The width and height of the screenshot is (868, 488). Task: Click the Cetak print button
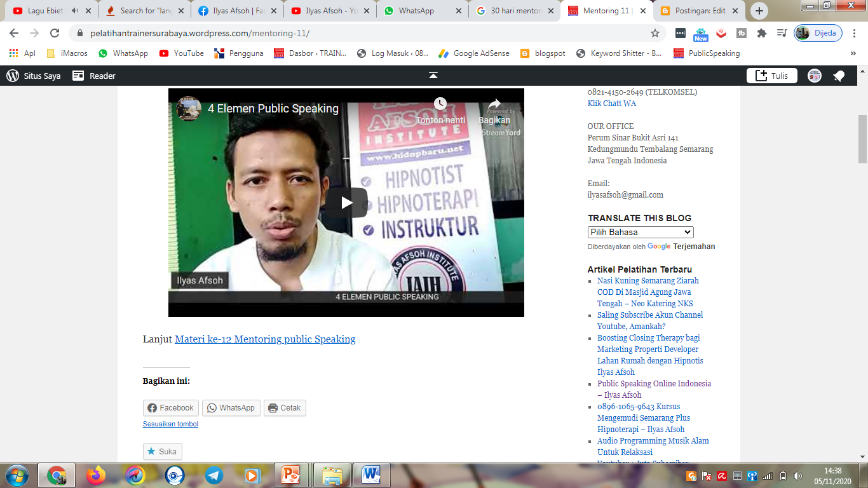(285, 408)
